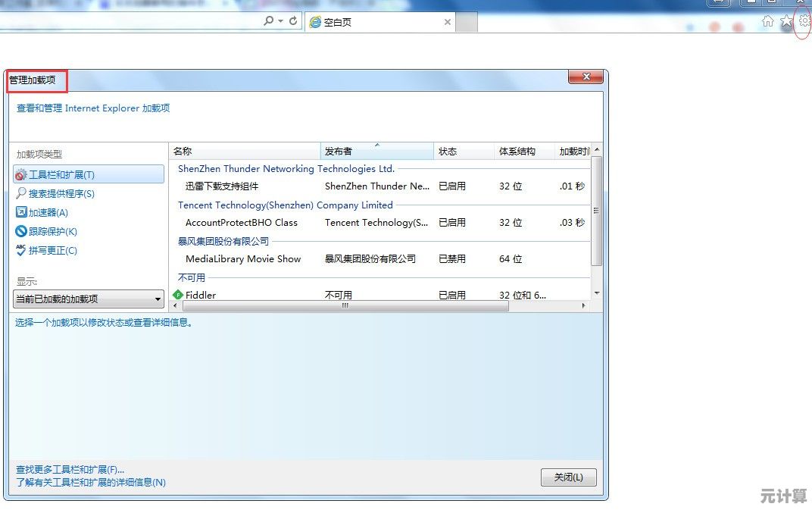812x510 pixels.
Task: Click the 已禁用 status of MediaLibrary
Action: (x=452, y=258)
